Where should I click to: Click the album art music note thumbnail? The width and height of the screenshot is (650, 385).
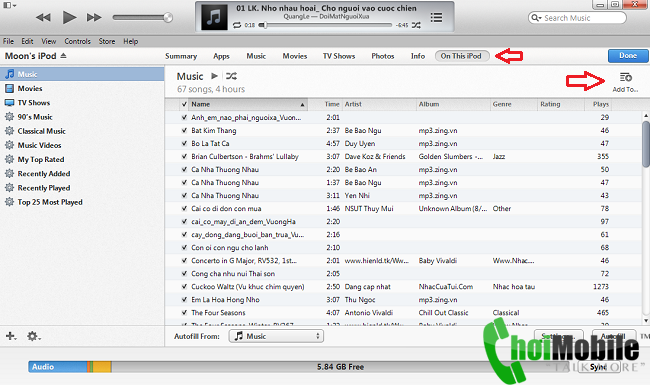[214, 17]
